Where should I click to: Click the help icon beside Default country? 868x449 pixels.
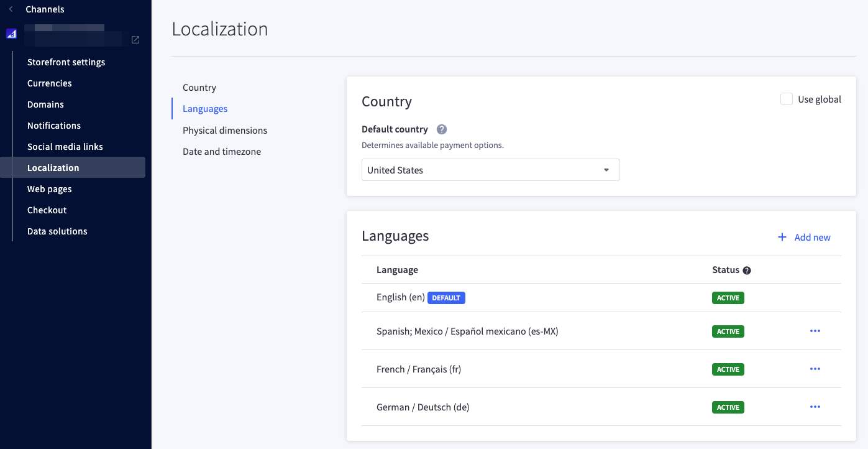coord(441,129)
